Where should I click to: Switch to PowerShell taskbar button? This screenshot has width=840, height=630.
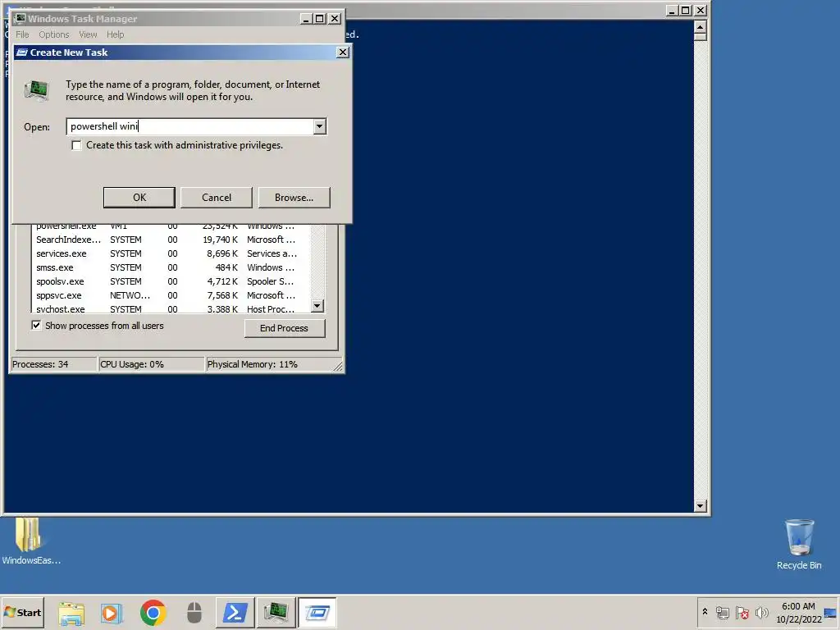[x=235, y=612]
